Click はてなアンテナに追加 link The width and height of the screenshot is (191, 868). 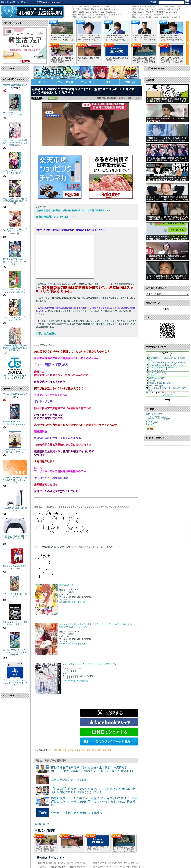click(156, 416)
